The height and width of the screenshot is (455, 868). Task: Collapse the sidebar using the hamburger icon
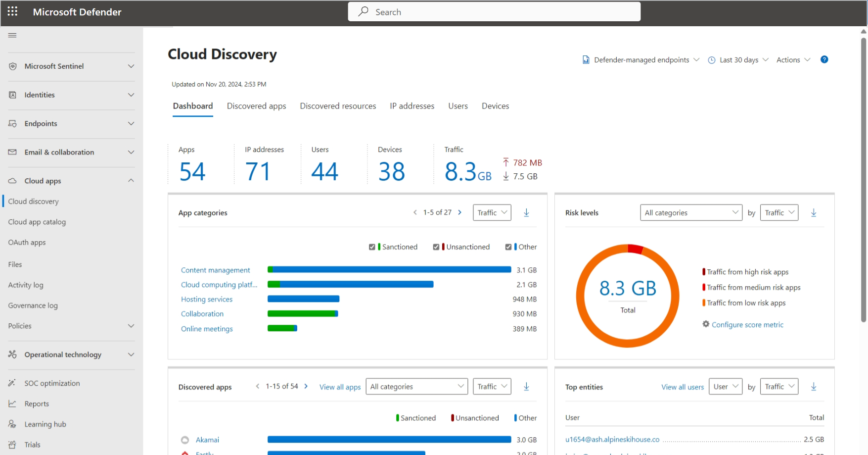pos(12,35)
